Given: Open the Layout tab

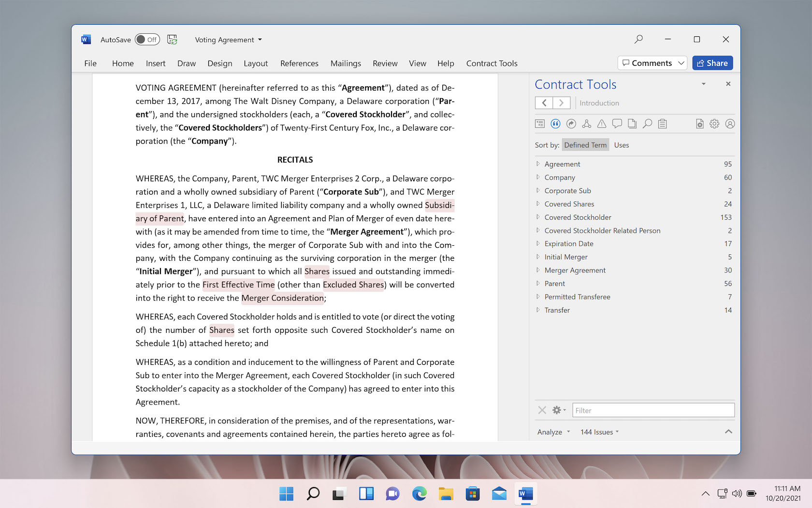Looking at the screenshot, I should pyautogui.click(x=256, y=63).
